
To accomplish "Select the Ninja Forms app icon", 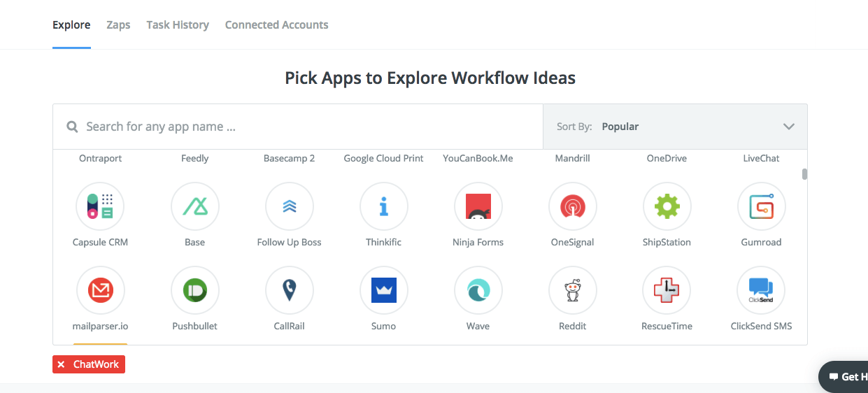I will pyautogui.click(x=478, y=206).
